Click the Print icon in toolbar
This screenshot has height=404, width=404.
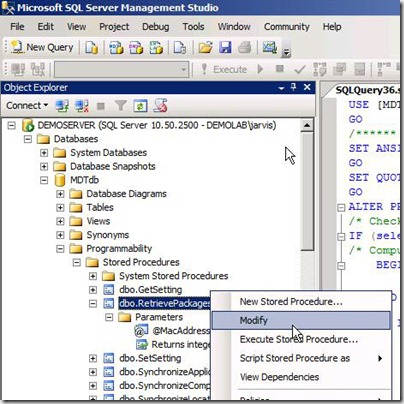coord(245,47)
